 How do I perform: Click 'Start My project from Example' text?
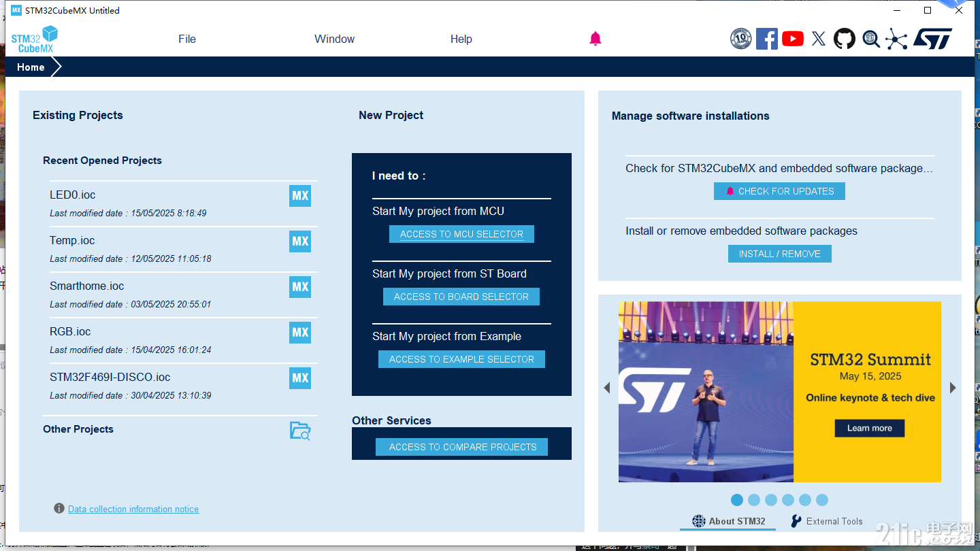[446, 336]
